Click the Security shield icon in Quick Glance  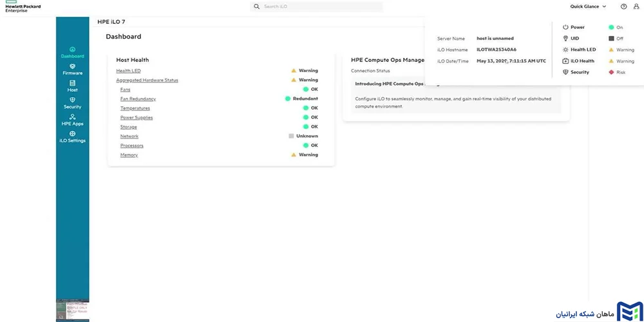565,72
